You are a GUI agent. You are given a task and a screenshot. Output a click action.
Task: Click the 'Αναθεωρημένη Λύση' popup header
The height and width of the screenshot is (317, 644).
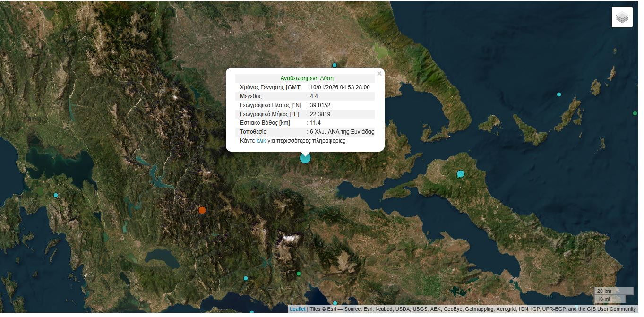click(x=307, y=78)
